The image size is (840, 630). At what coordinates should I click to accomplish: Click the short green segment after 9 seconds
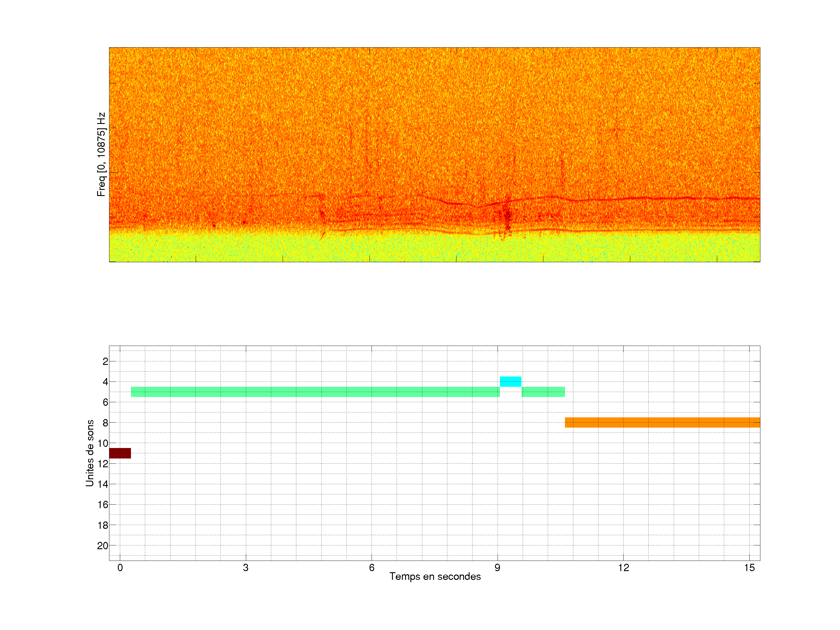[x=543, y=391]
